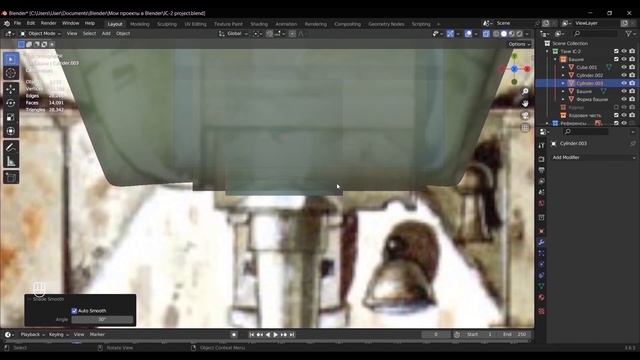Click the current frame number field

click(436, 334)
